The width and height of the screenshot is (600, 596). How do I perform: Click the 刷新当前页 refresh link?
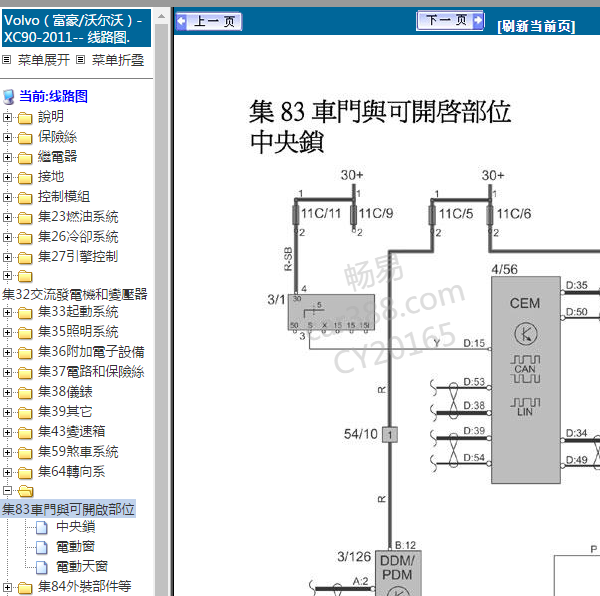535,26
